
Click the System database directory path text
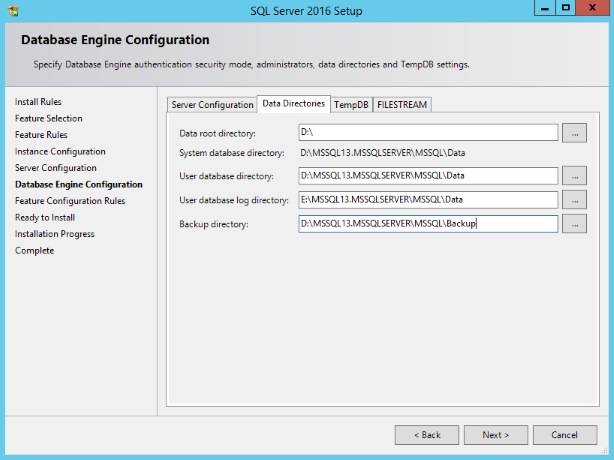click(383, 153)
